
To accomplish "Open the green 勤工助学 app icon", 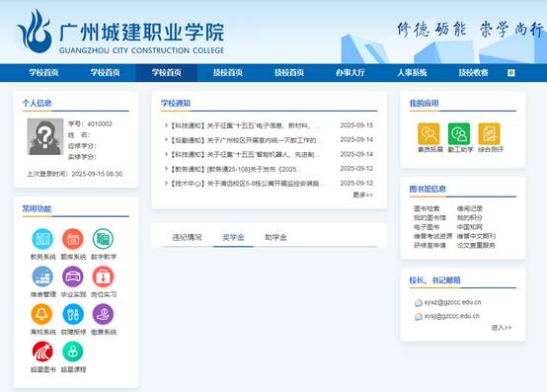I will (x=459, y=133).
